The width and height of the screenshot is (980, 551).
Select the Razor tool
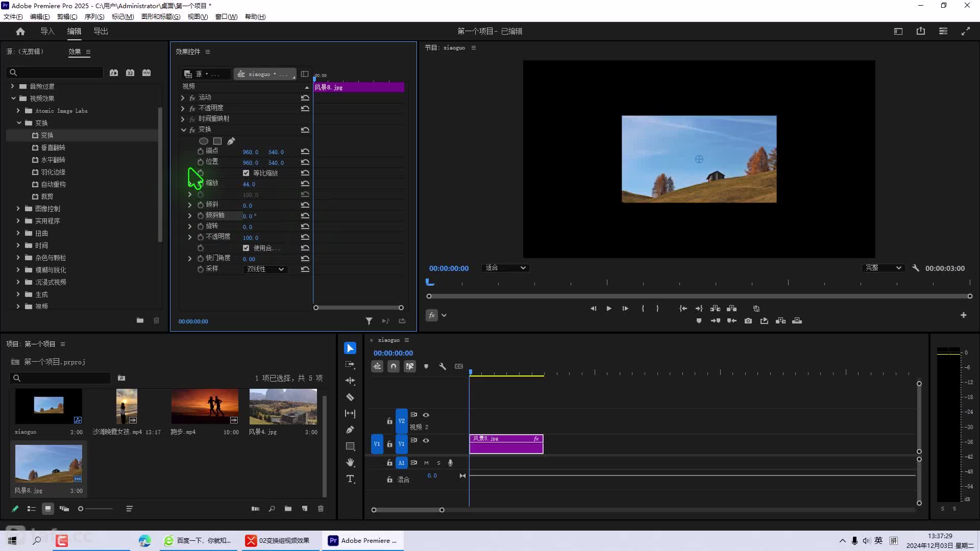[350, 397]
